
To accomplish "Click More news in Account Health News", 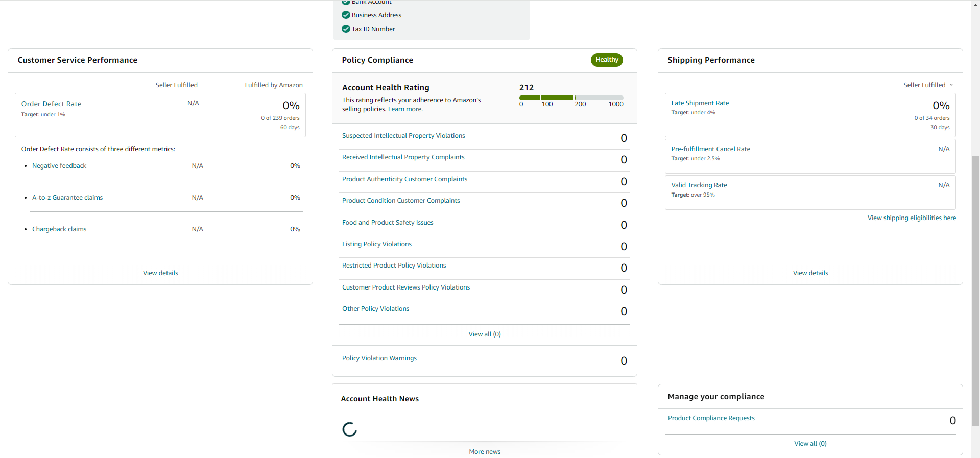I will (485, 452).
